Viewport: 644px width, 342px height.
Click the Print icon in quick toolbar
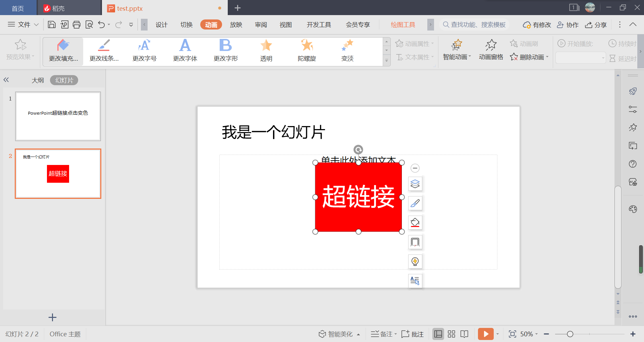point(76,24)
